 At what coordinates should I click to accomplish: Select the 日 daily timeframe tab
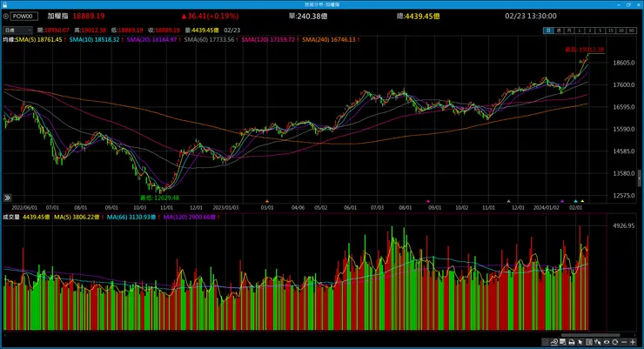pos(548,30)
